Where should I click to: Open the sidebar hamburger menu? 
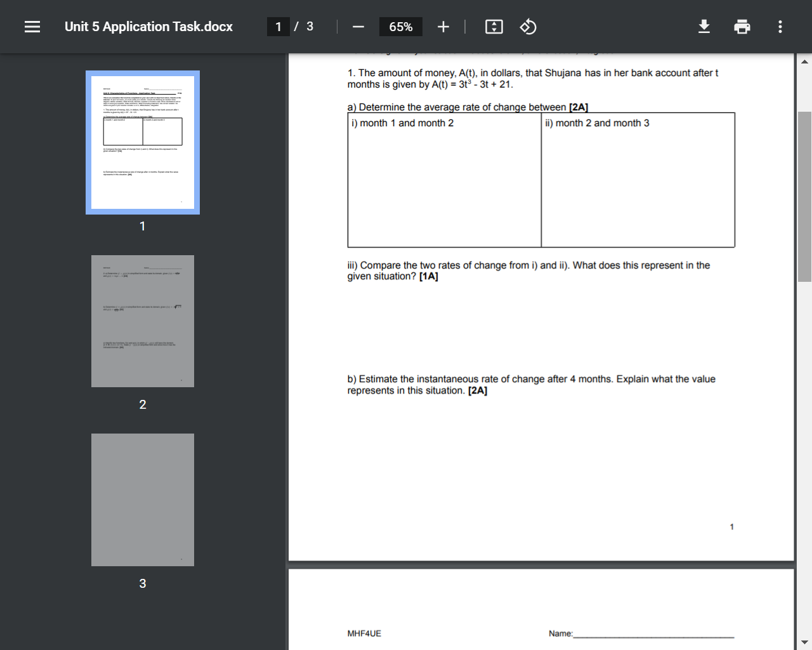pos(32,27)
